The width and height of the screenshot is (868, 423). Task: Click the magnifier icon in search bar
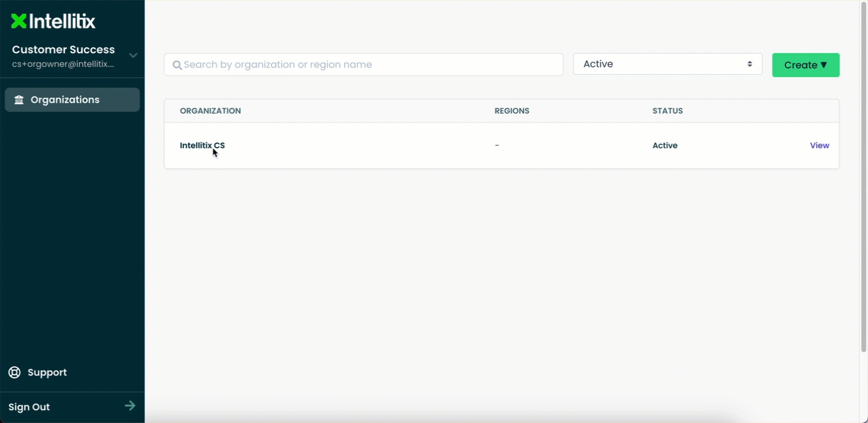point(177,65)
